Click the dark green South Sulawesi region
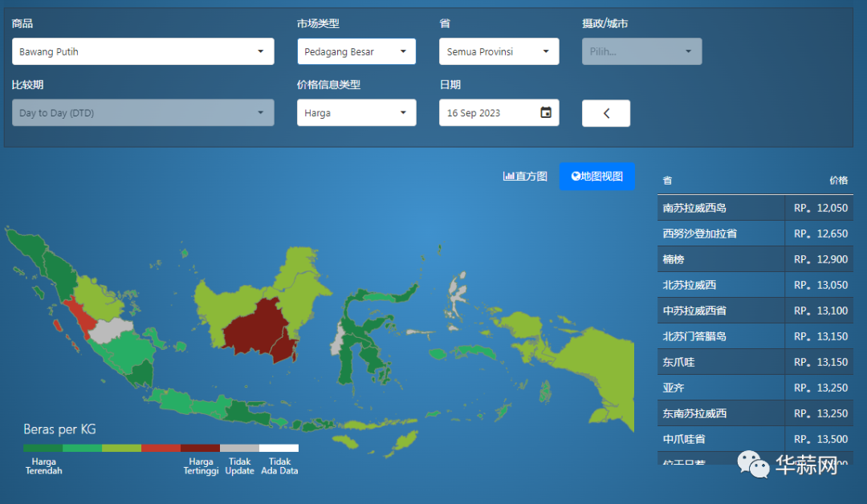Screen dimensions: 867x504 tap(346, 362)
